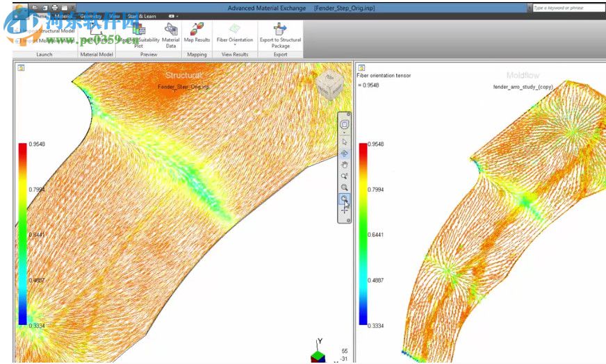This screenshot has width=606, height=364.
Task: Click the Fiber Orientation results icon
Action: point(235,28)
